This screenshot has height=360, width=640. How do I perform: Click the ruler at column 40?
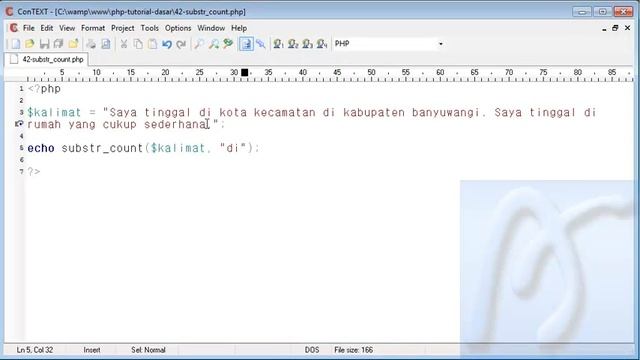click(302, 72)
